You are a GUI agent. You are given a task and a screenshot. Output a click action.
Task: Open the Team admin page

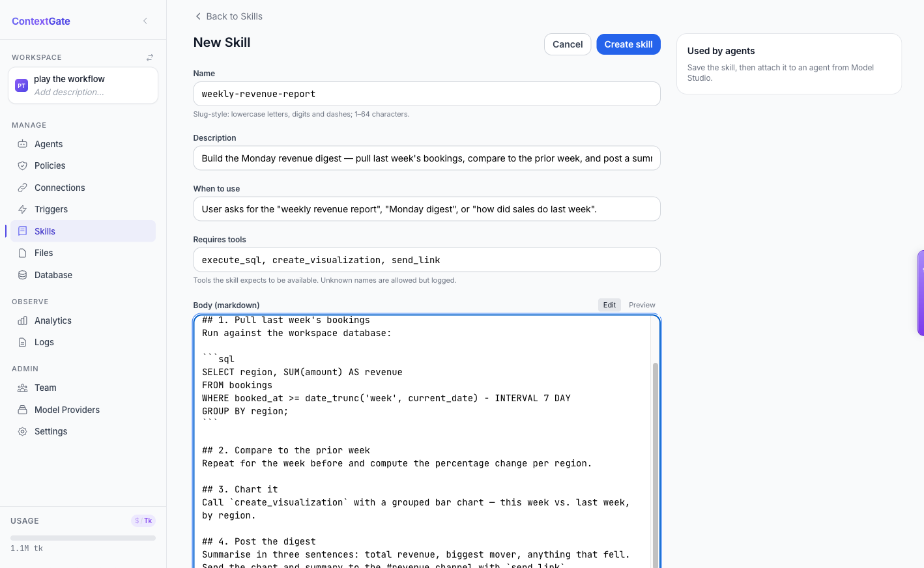tap(83, 388)
